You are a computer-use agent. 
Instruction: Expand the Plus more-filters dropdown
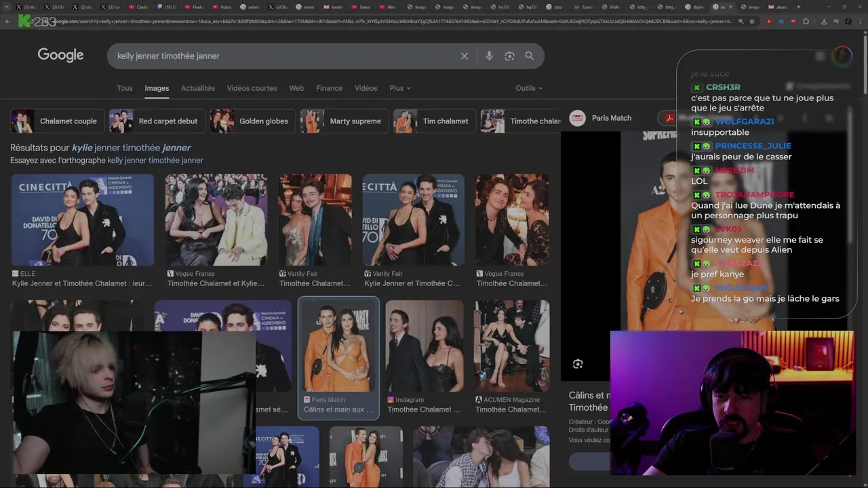400,88
